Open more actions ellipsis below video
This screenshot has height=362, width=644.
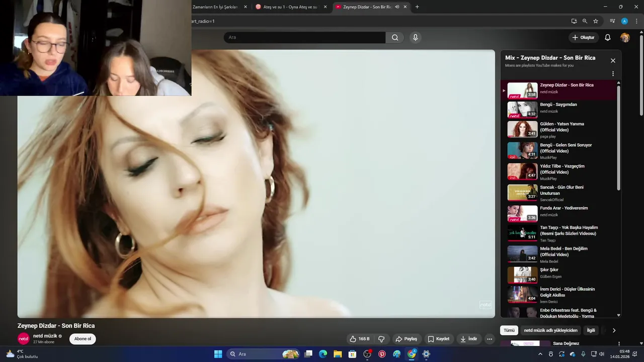(x=490, y=339)
